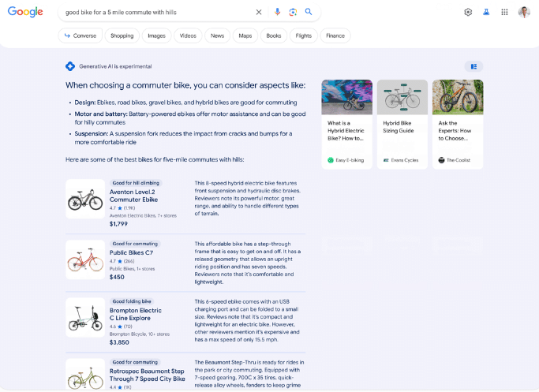539x392 pixels.
Task: Click Aventon Electric Bikes, 7+ stores text
Action: click(x=143, y=216)
